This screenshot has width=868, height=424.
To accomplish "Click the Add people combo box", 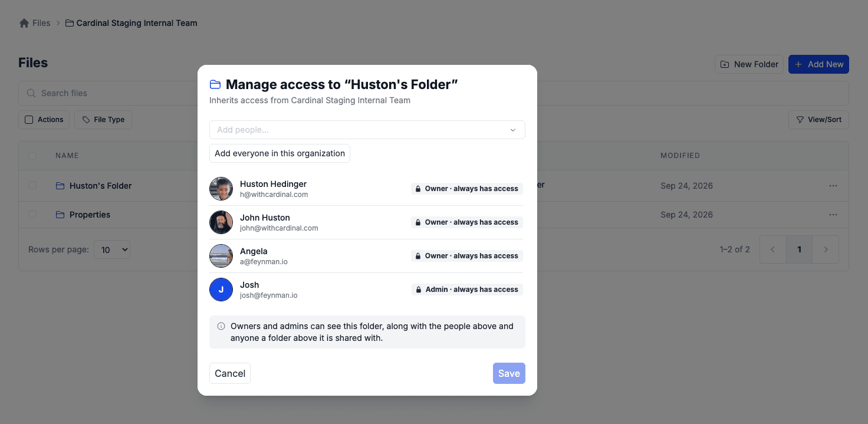I will [x=367, y=130].
